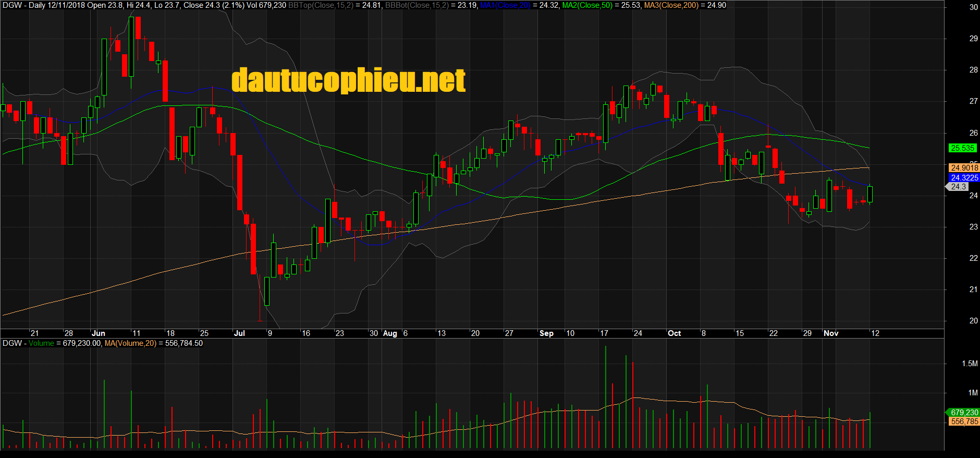The height and width of the screenshot is (458, 980).
Task: Click the '20' level on price axis
Action: tap(973, 321)
